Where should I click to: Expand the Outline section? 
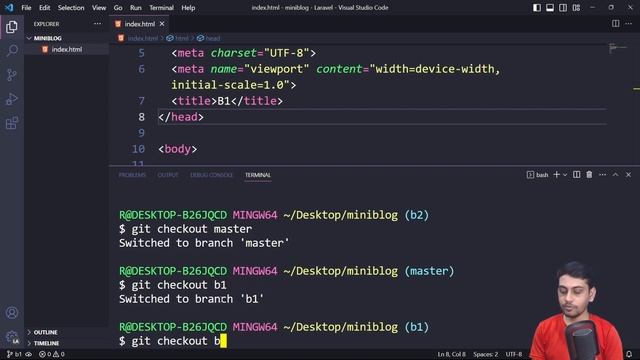(x=67, y=332)
